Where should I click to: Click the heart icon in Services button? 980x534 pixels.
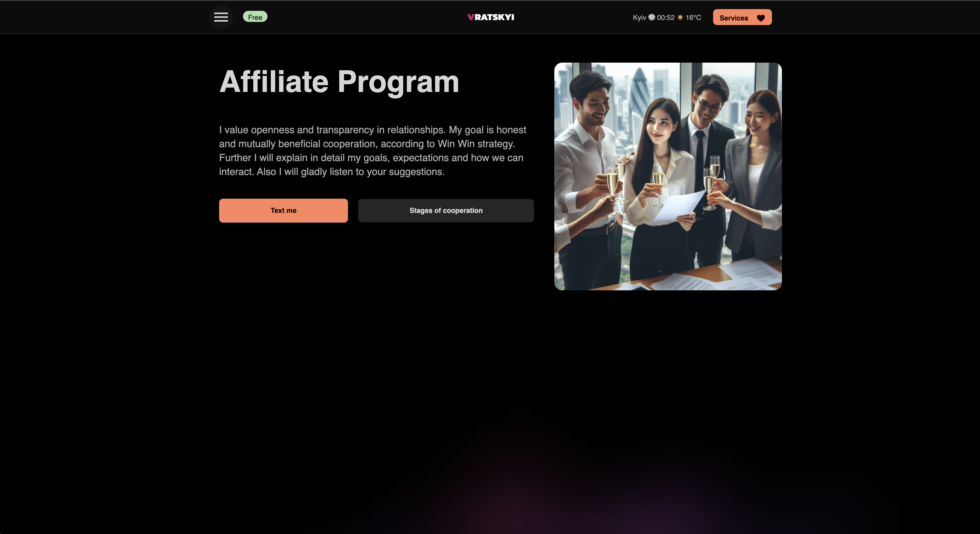[761, 18]
